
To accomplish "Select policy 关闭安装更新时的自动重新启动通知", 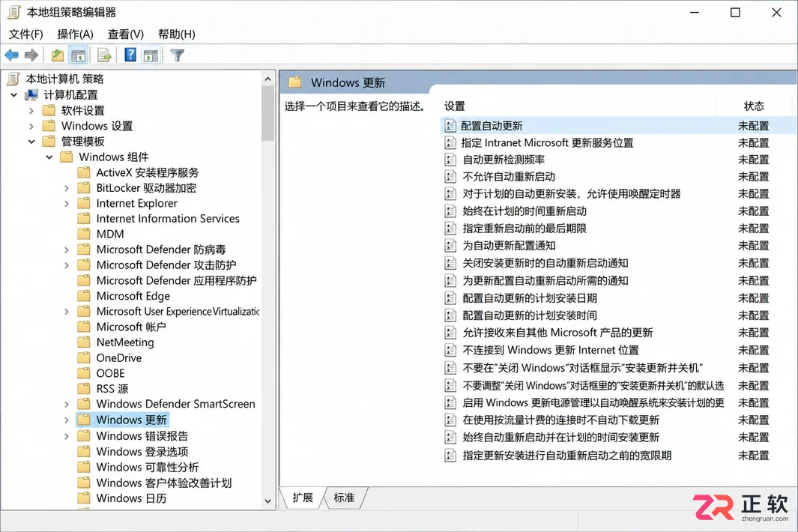I will click(545, 263).
